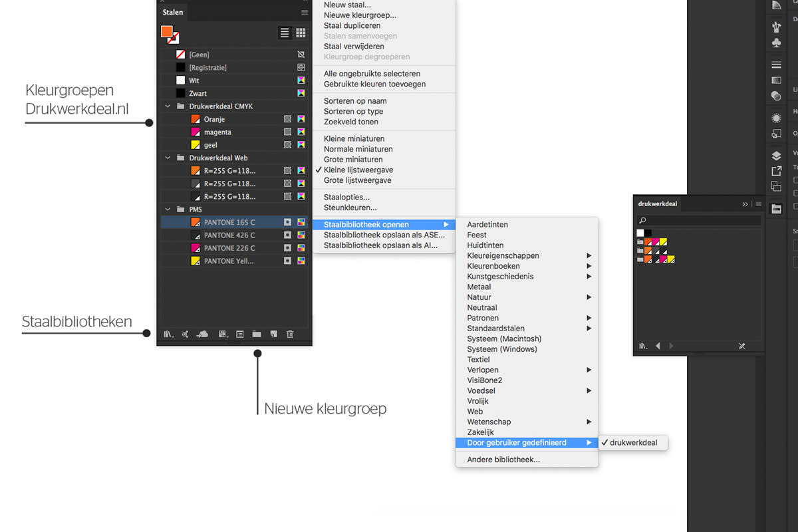Select the PANTONE 426 C swatch row
798x532 pixels.
coord(235,235)
